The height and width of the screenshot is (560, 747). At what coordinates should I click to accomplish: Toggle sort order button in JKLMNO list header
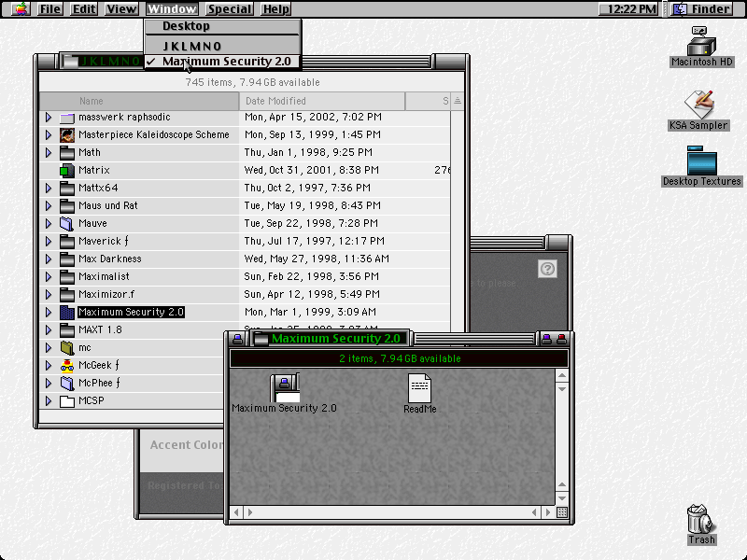pyautogui.click(x=458, y=101)
